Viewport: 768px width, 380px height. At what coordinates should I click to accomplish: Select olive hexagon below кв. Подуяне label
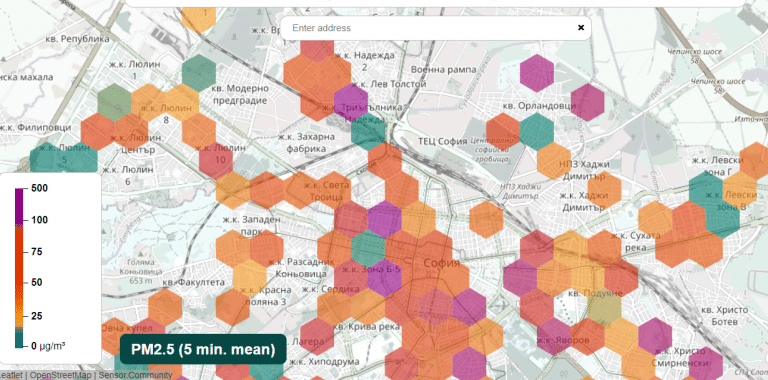pos(604,308)
